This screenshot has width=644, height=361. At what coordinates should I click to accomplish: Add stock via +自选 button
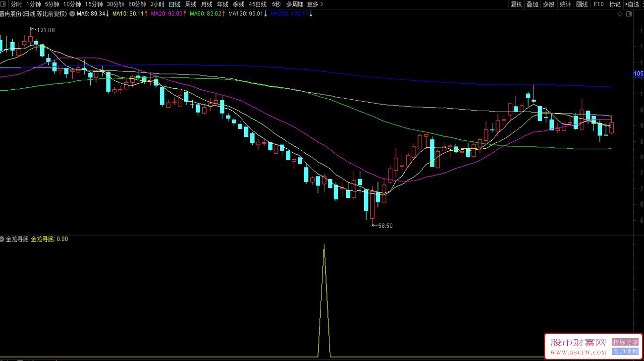(632, 4)
